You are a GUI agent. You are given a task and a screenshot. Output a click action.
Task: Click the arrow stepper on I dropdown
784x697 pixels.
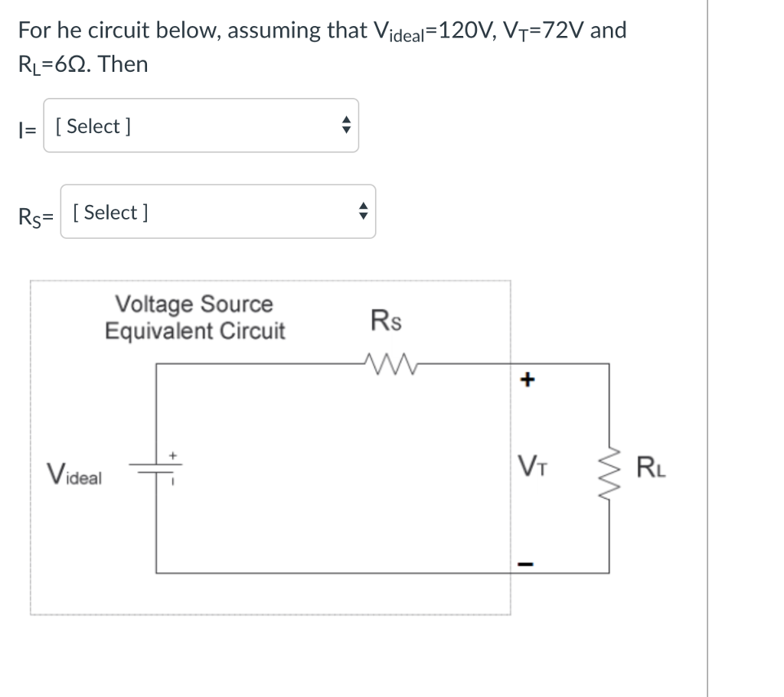point(346,125)
